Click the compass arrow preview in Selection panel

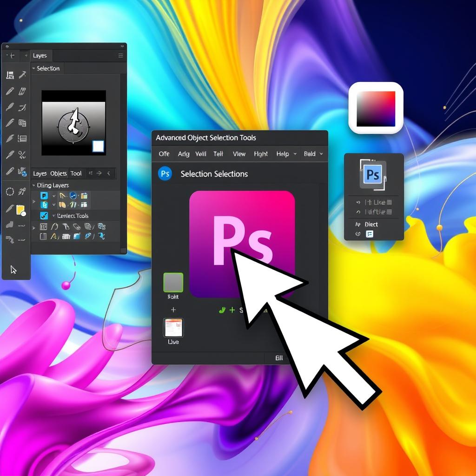pyautogui.click(x=74, y=123)
